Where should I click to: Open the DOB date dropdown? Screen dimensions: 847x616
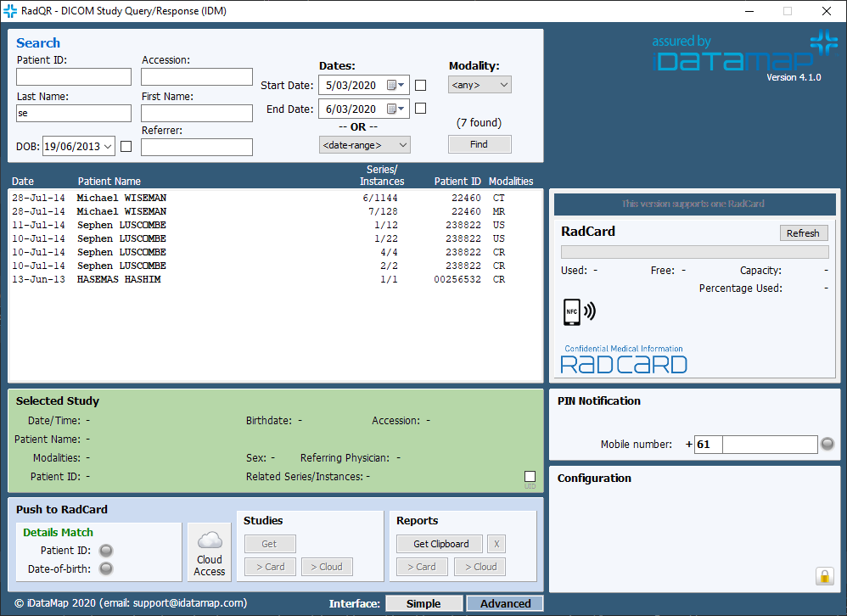point(108,146)
